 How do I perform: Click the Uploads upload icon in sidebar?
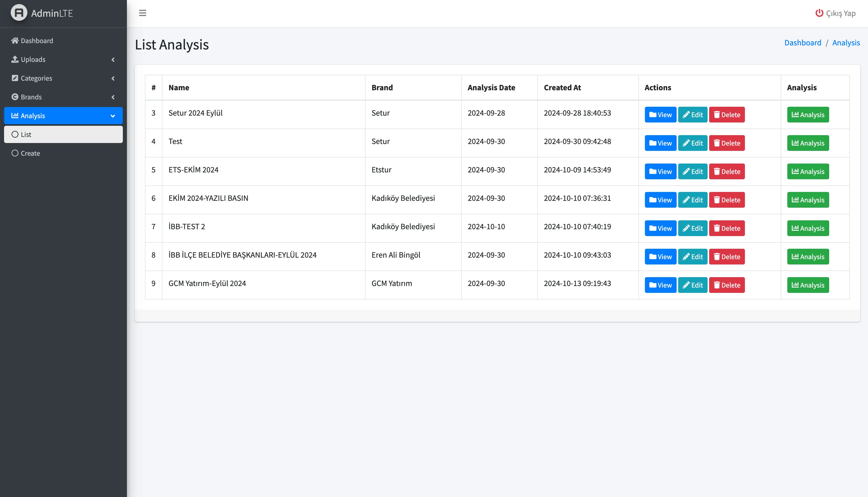[x=15, y=59]
